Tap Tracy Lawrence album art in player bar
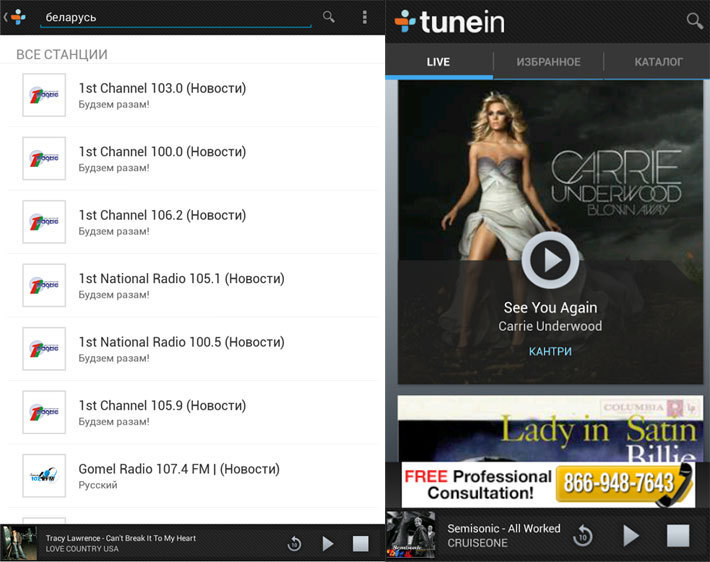The image size is (710, 562). click(19, 543)
